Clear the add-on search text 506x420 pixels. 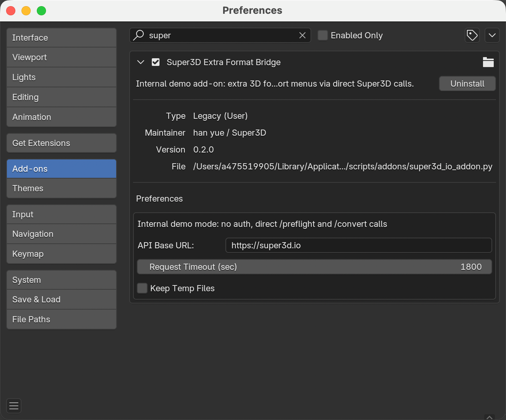pyautogui.click(x=302, y=35)
